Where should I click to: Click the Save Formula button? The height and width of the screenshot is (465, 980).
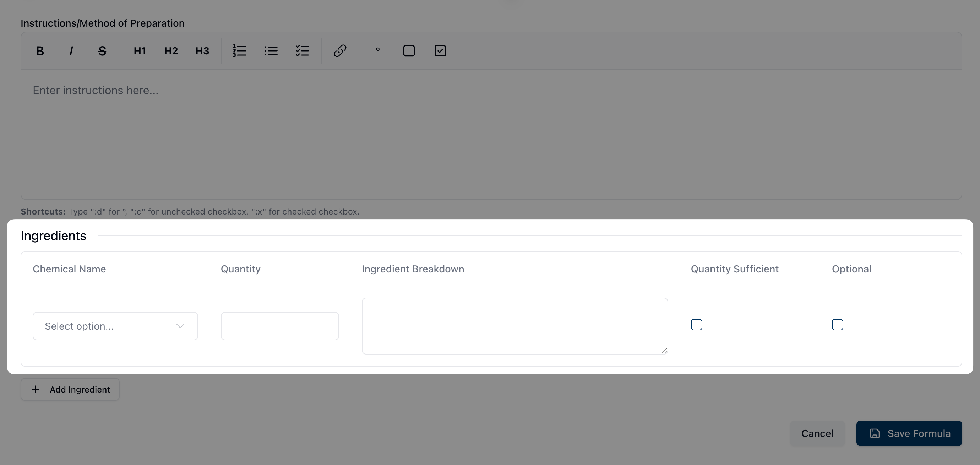pos(909,433)
